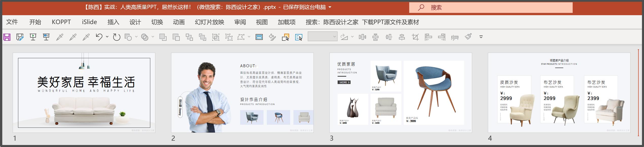Open the Selection Pane icon
The width and height of the screenshot is (644, 147).
(x=299, y=37)
